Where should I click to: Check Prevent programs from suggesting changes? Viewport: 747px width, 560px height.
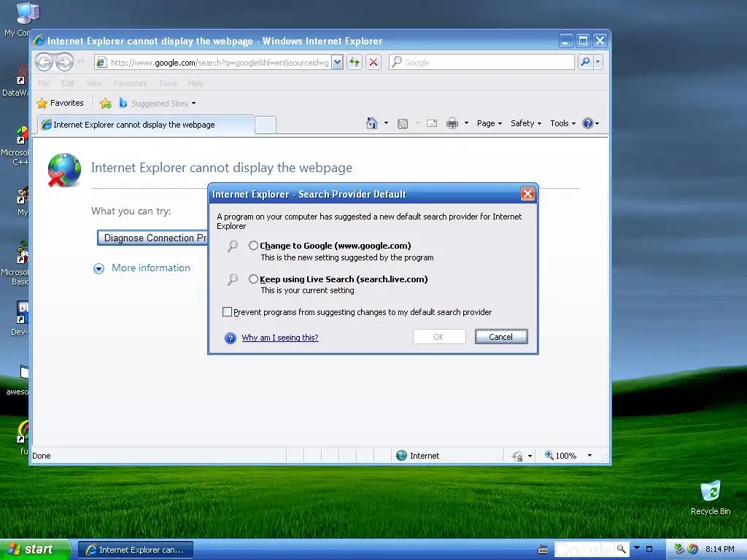coord(228,312)
